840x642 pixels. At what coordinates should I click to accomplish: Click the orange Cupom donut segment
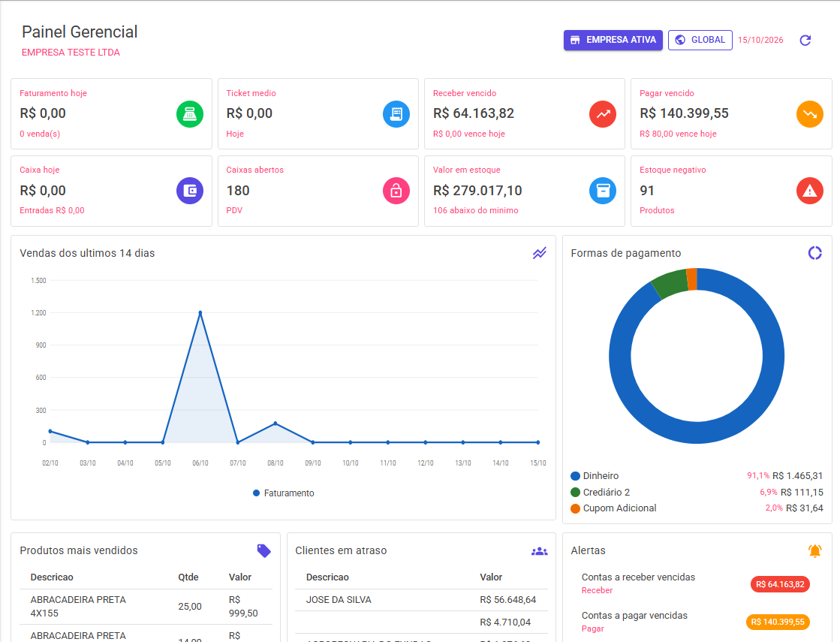click(691, 279)
